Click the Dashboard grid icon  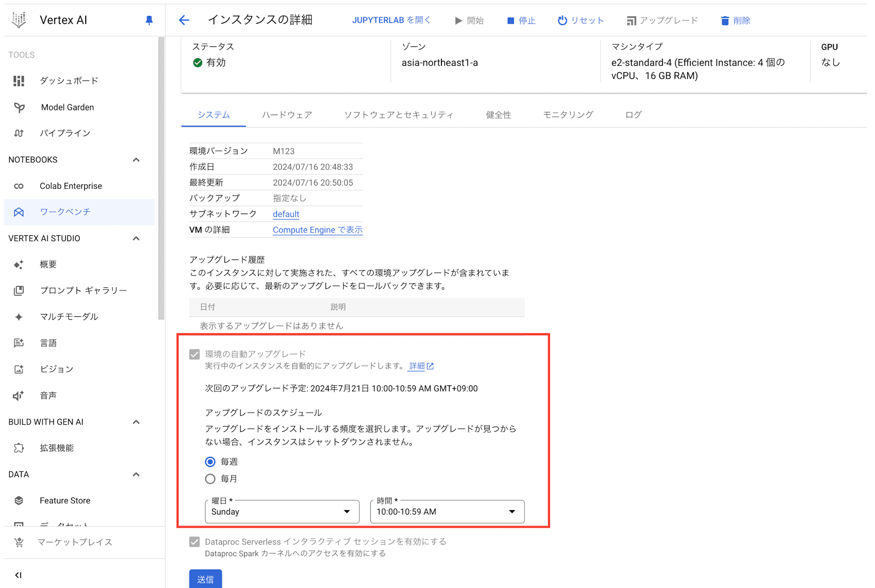(x=19, y=81)
